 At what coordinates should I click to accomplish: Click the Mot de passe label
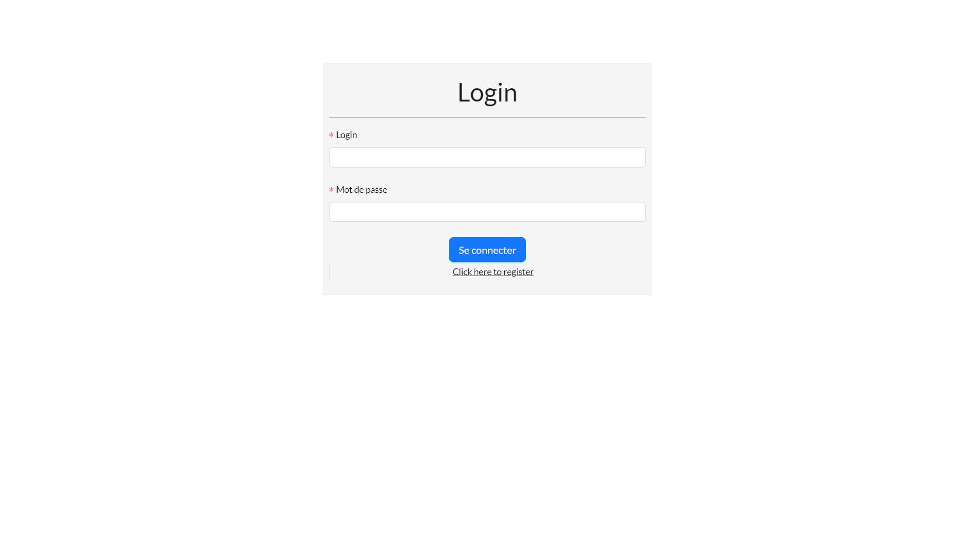361,190
